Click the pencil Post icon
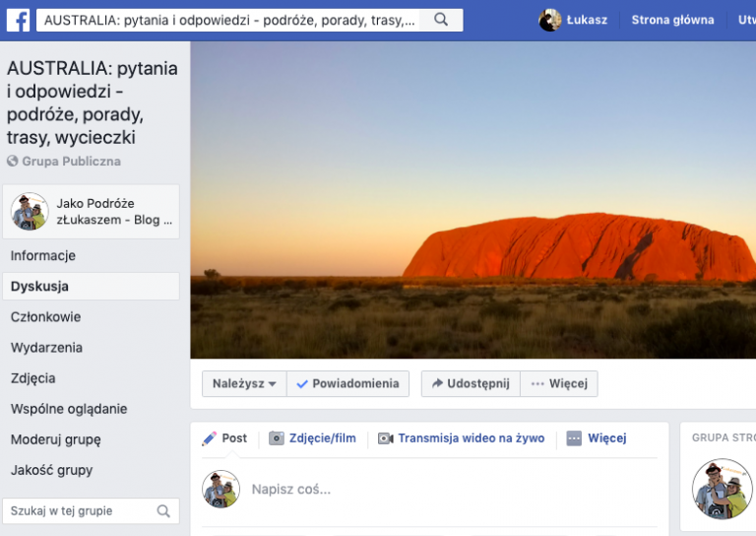This screenshot has width=756, height=536. [x=210, y=438]
